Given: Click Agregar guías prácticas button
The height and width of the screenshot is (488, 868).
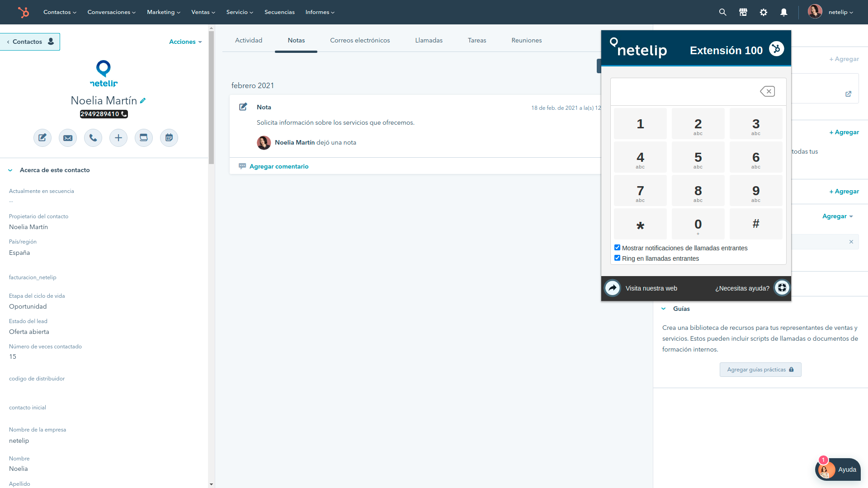Looking at the screenshot, I should click(x=760, y=370).
